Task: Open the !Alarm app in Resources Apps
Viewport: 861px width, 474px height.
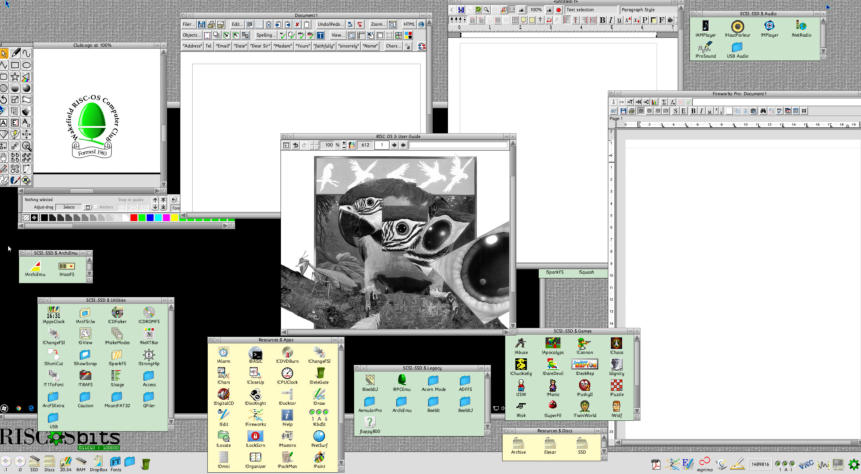Action: click(x=223, y=355)
